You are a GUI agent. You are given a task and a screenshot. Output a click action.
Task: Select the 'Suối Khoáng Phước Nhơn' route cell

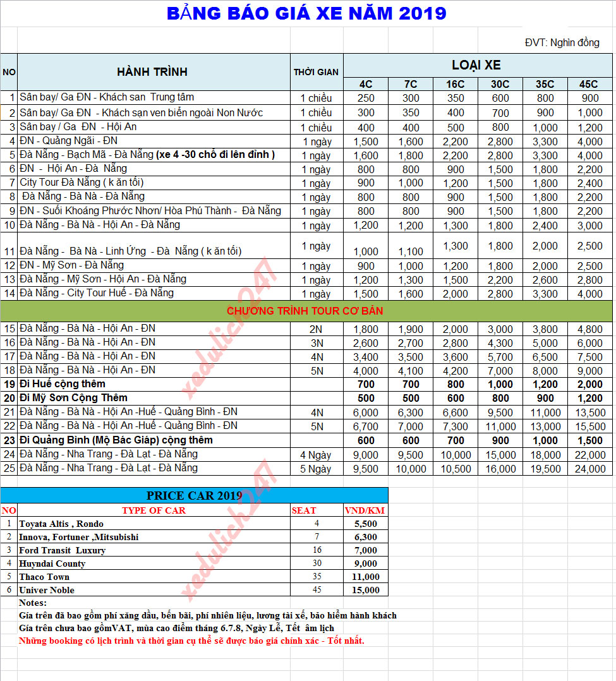(150, 211)
